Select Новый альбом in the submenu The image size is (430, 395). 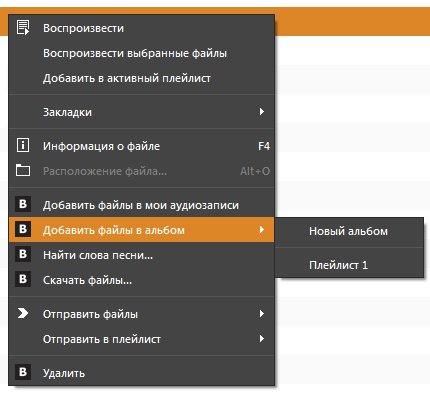[349, 231]
